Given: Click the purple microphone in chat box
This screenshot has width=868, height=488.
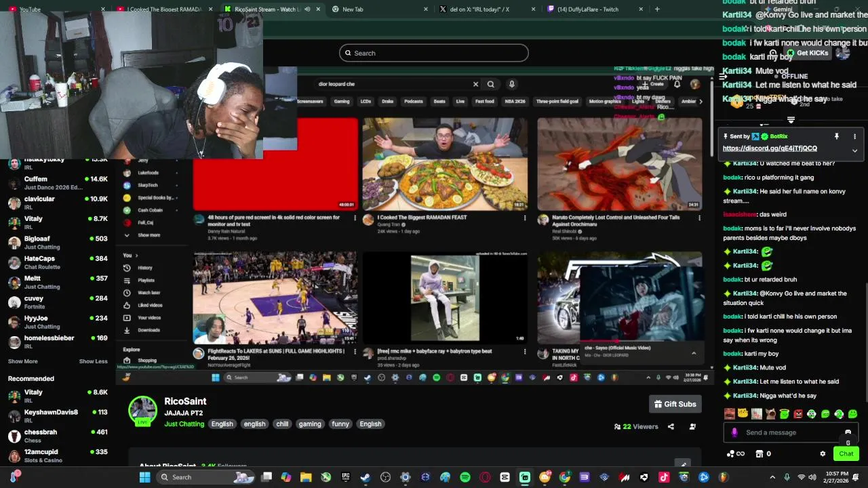Looking at the screenshot, I should (734, 432).
